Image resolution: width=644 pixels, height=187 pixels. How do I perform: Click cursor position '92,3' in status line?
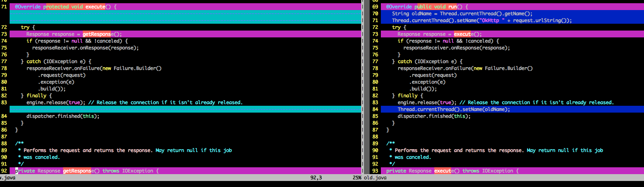(x=316, y=178)
